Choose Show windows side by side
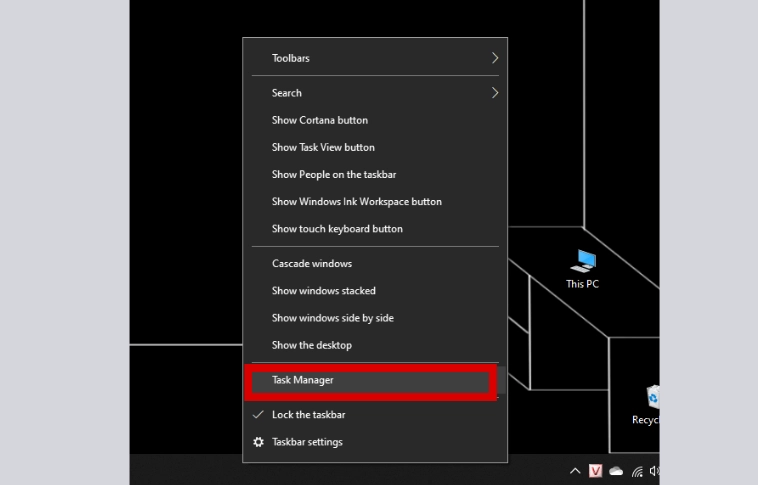The image size is (758, 485). (375, 318)
